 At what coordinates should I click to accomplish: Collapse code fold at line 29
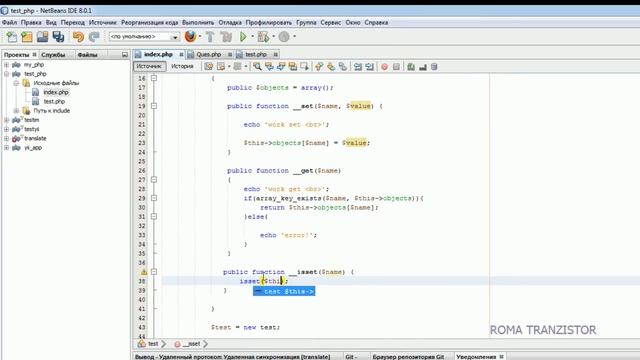click(x=154, y=198)
